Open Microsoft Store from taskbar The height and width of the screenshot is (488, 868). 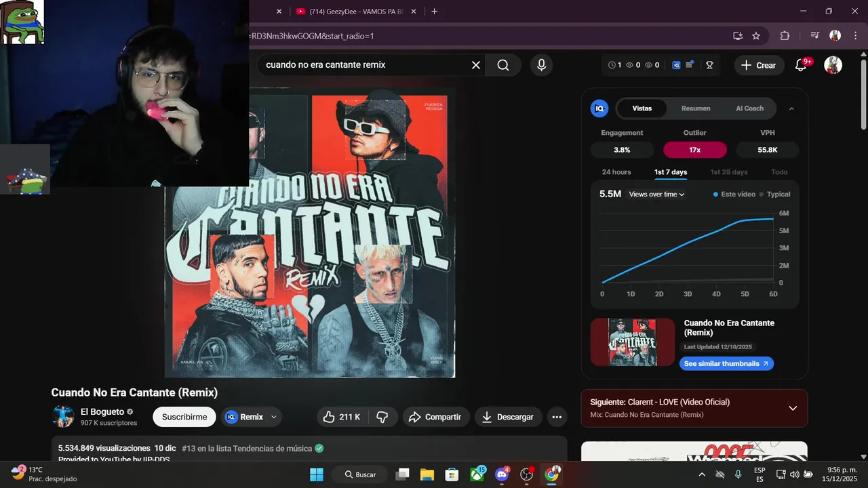452,474
